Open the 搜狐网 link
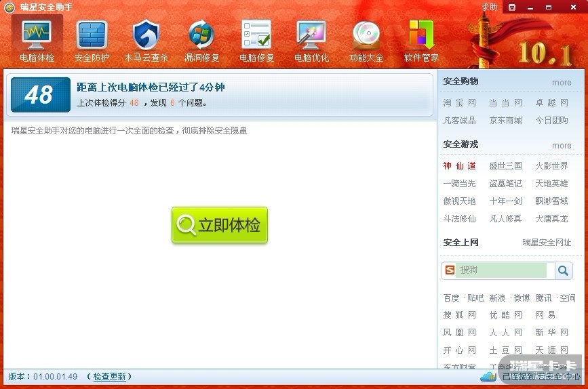The height and width of the screenshot is (389, 588). (x=459, y=315)
